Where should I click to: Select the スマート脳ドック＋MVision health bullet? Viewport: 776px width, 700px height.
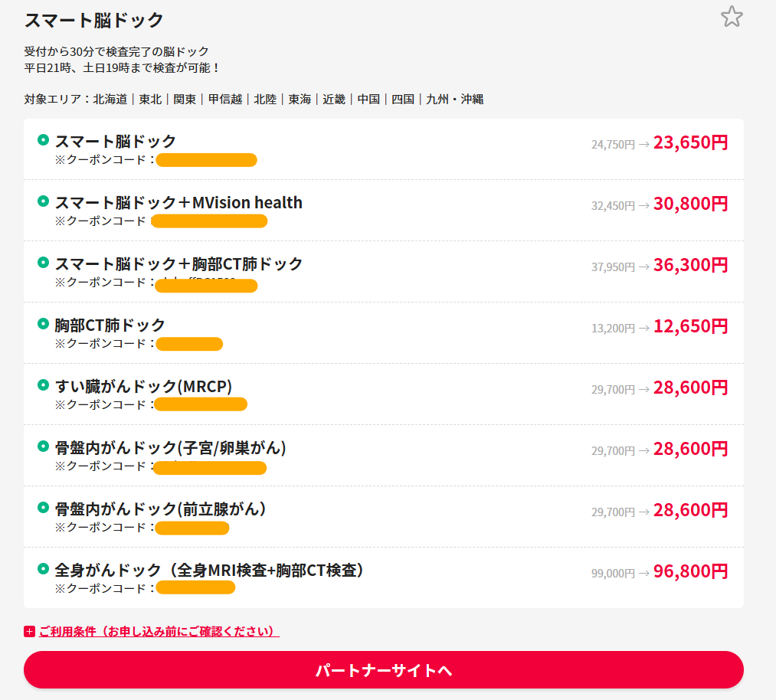43,201
